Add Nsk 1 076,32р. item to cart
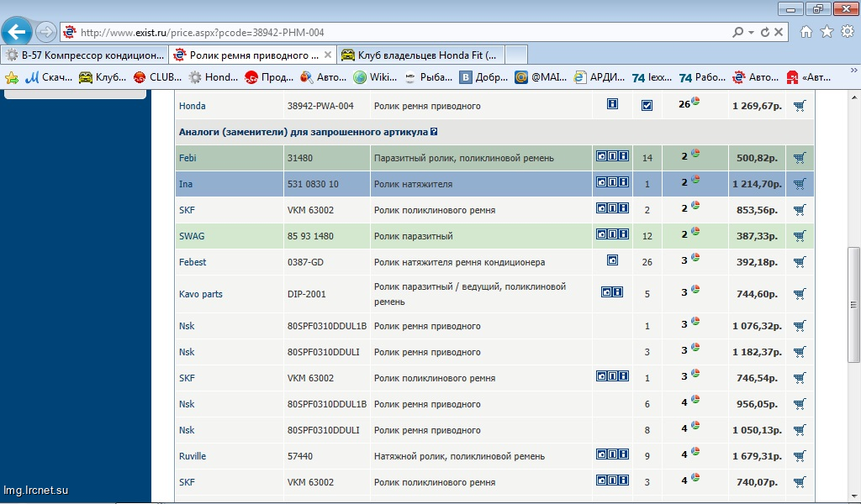 (800, 326)
